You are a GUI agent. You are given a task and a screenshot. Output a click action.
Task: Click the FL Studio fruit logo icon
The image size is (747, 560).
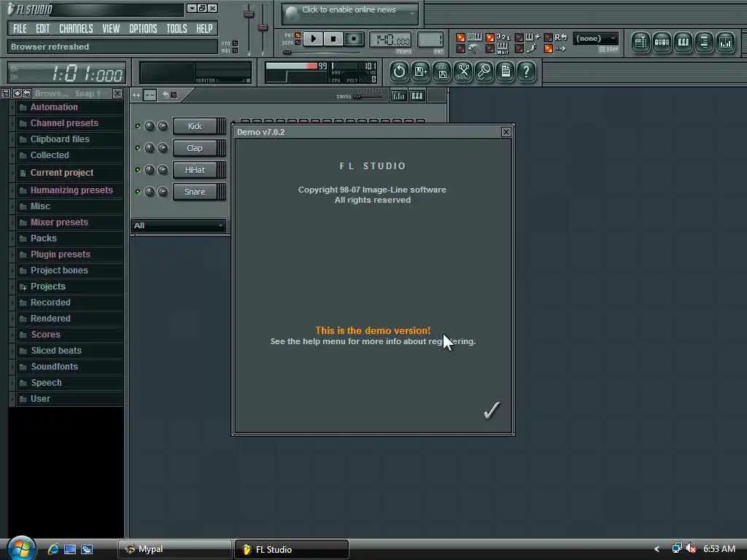pos(10,9)
